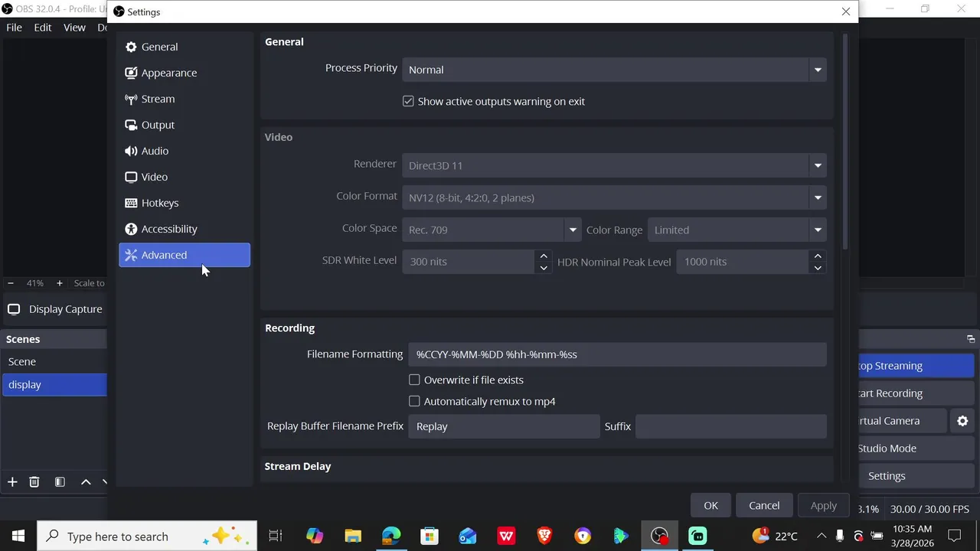Open the Appearance settings section
Viewport: 980px width, 551px height.
click(x=184, y=73)
